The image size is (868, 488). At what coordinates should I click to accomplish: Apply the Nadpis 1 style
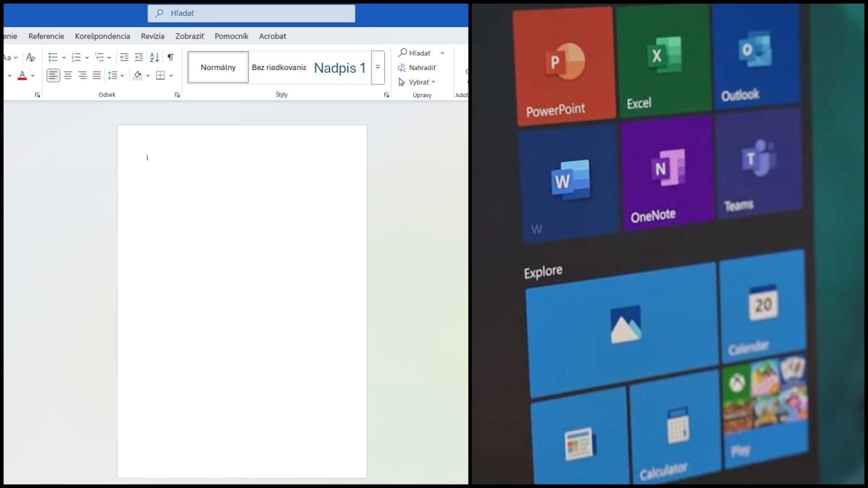click(340, 68)
